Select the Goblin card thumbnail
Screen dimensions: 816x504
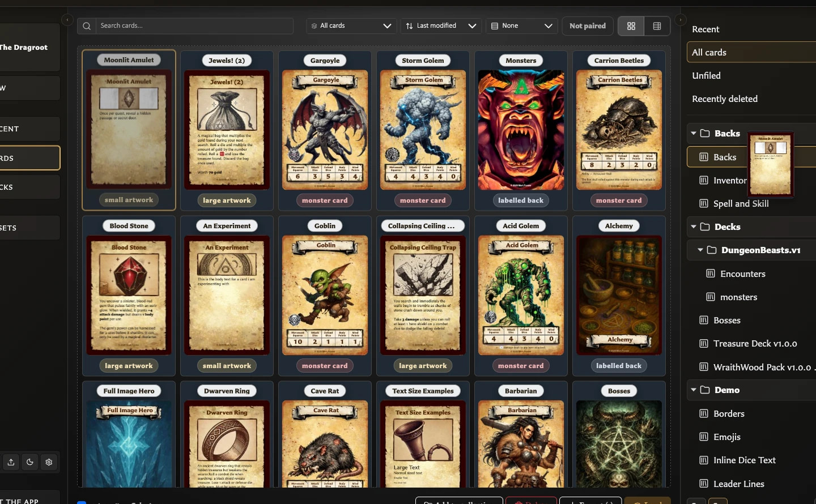325,295
